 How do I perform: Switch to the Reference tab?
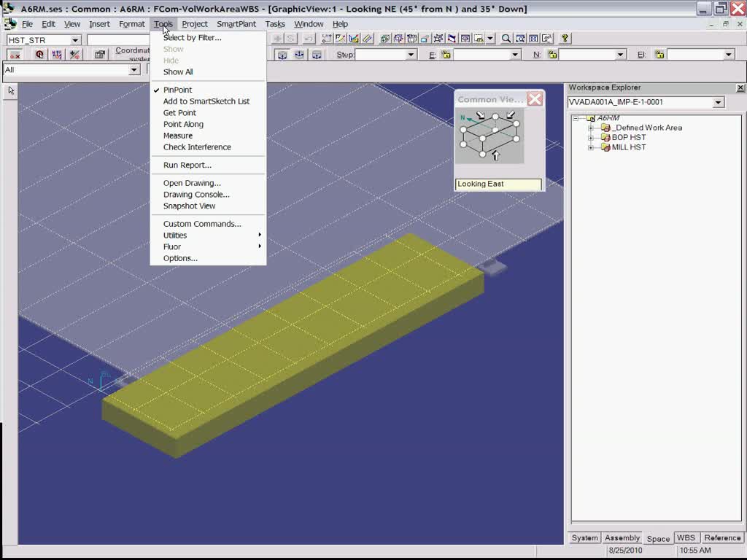click(722, 537)
